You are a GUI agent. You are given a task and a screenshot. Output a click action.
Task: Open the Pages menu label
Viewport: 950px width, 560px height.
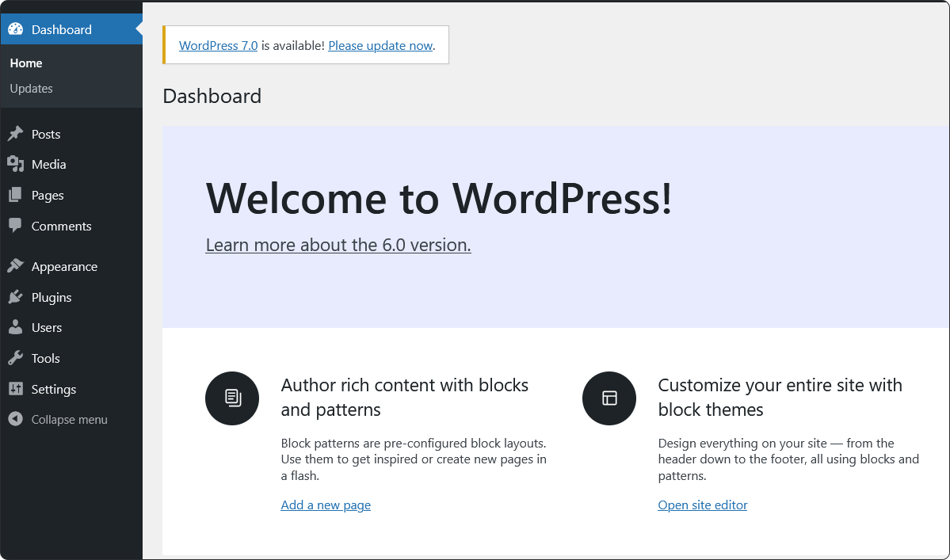click(x=48, y=196)
